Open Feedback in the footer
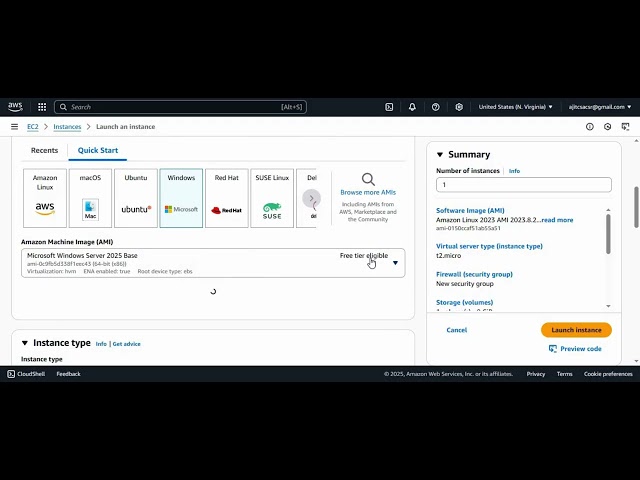The width and height of the screenshot is (640, 480). coord(69,374)
